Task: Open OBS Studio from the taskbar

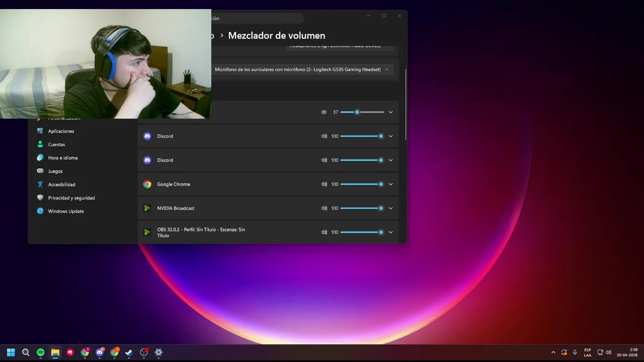Action: [x=144, y=352]
